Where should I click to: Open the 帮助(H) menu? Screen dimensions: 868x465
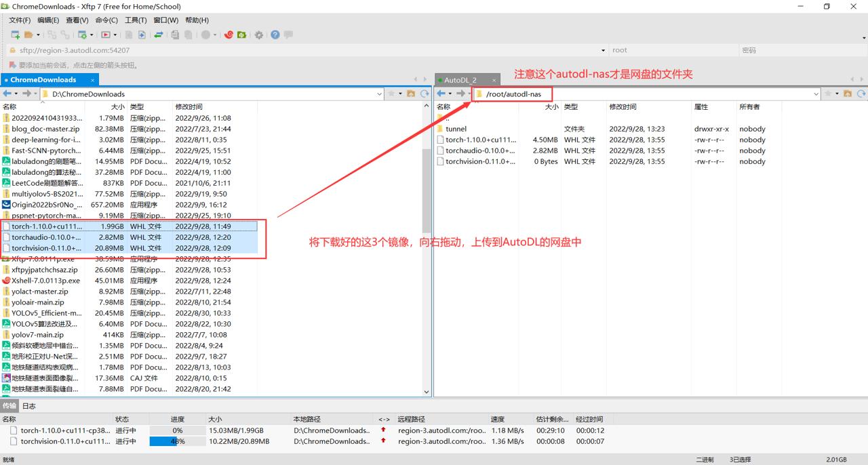197,20
